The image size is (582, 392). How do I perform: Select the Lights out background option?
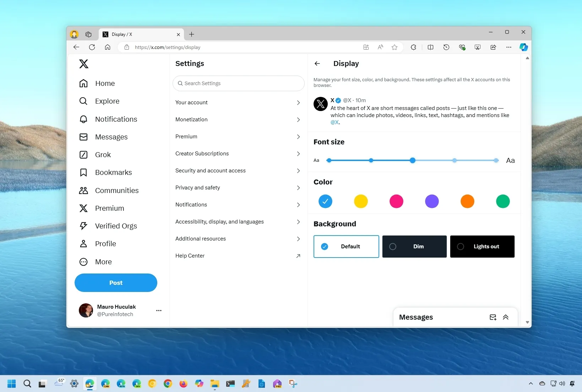point(482,247)
